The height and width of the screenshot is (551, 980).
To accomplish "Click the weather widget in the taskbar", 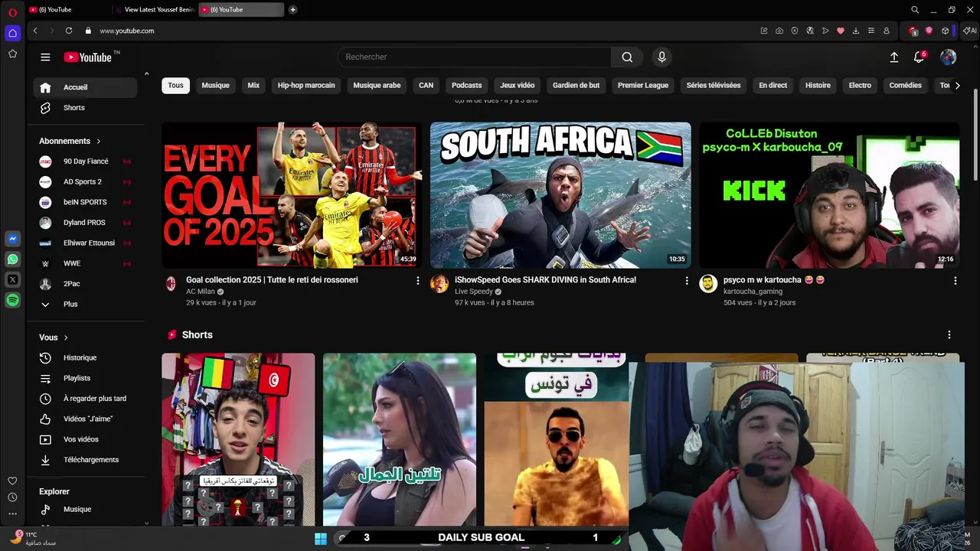I will 34,538.
